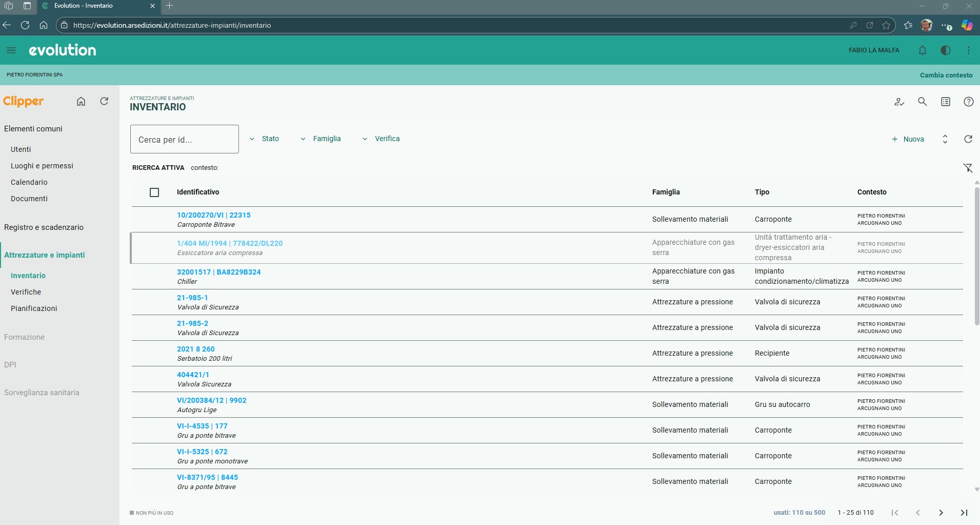Click the Nuova button

[908, 139]
